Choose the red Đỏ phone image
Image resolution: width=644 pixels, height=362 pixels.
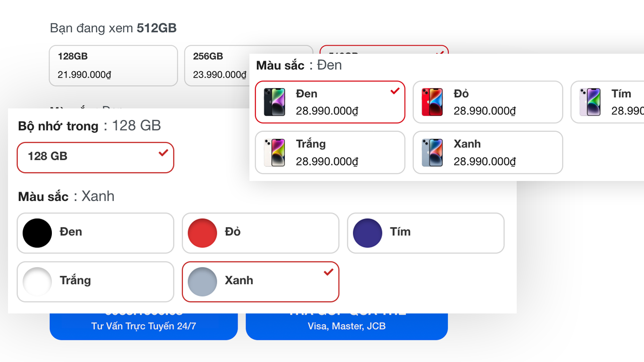click(432, 102)
